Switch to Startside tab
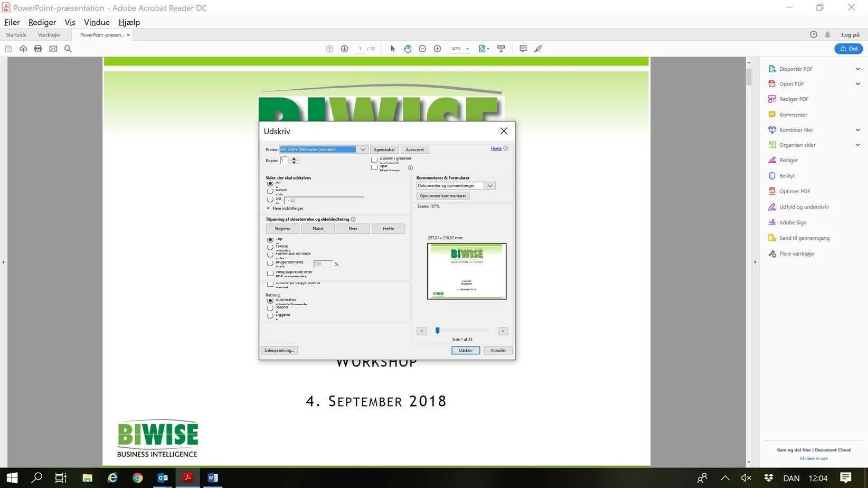The height and width of the screenshot is (488, 868). tap(16, 35)
